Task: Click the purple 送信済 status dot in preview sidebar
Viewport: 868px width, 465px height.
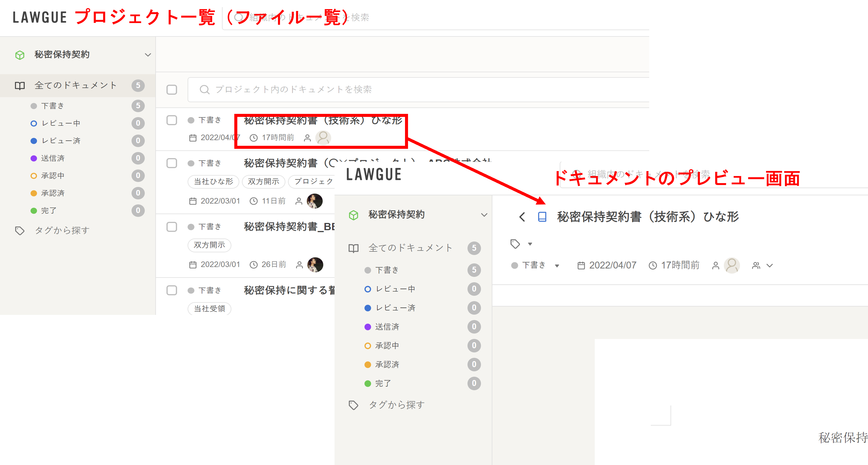Action: [x=368, y=327]
